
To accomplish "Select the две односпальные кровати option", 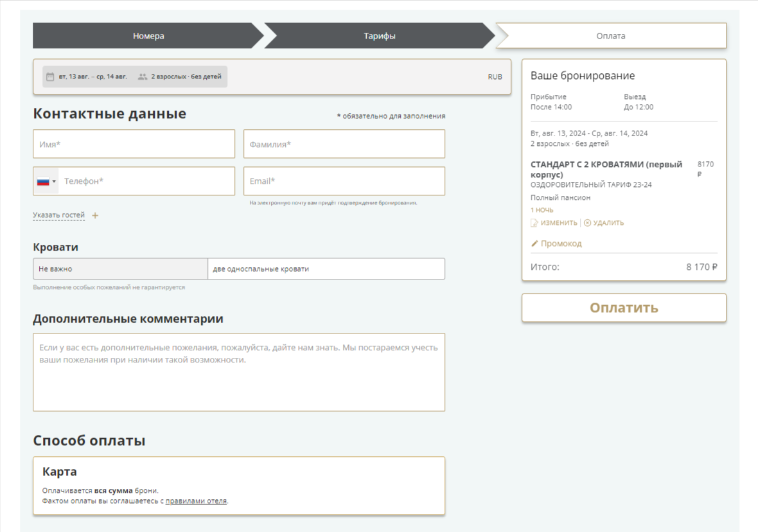I will point(326,269).
